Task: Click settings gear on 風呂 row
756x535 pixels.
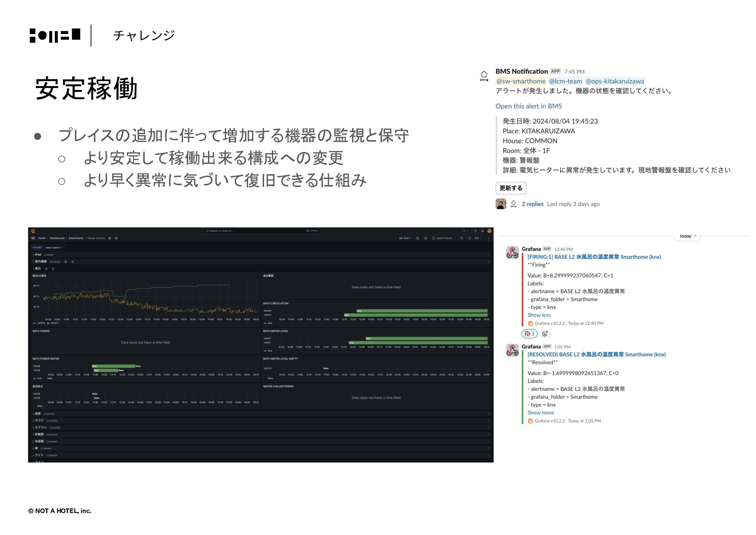Action: [46, 268]
